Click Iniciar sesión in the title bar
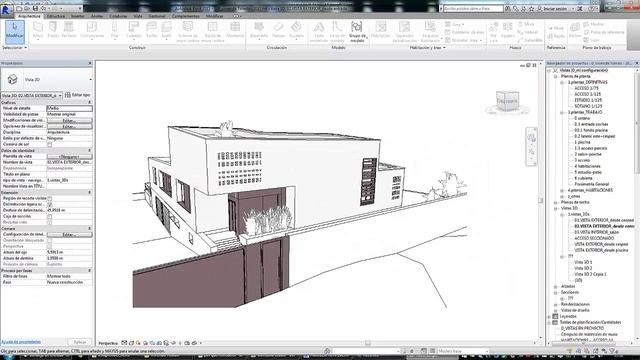Image resolution: width=640 pixels, height=360 pixels. 555,9
